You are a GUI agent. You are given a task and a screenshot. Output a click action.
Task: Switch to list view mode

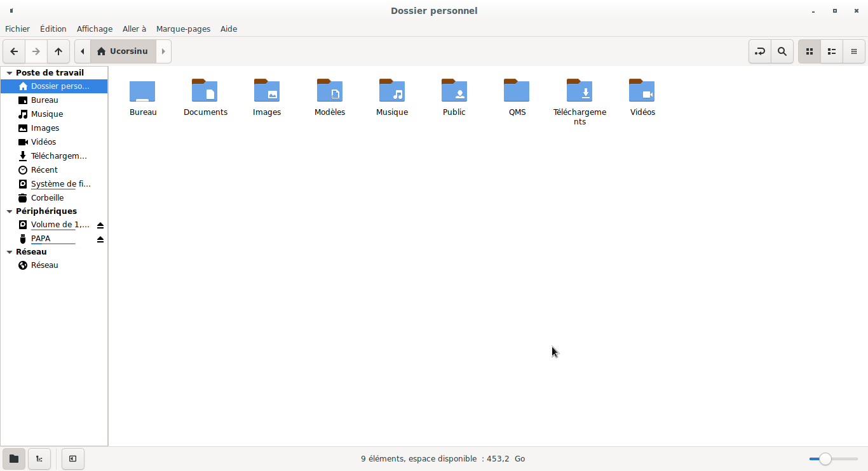click(831, 51)
